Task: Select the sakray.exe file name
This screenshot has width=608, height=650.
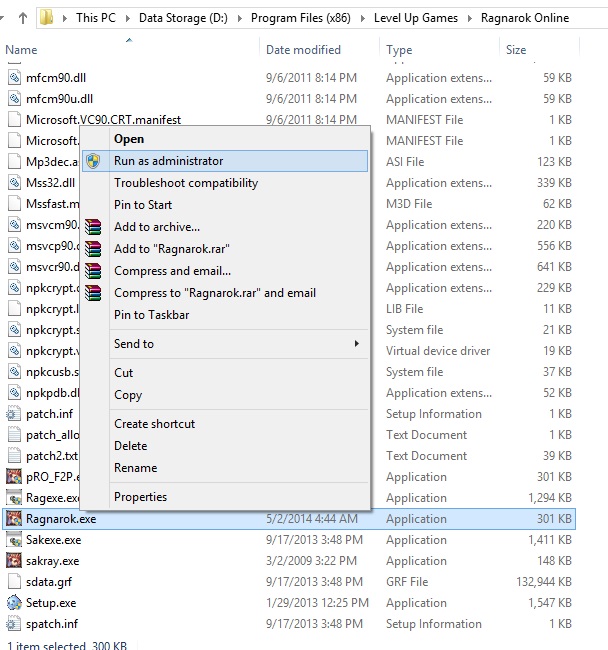Action: 52,560
